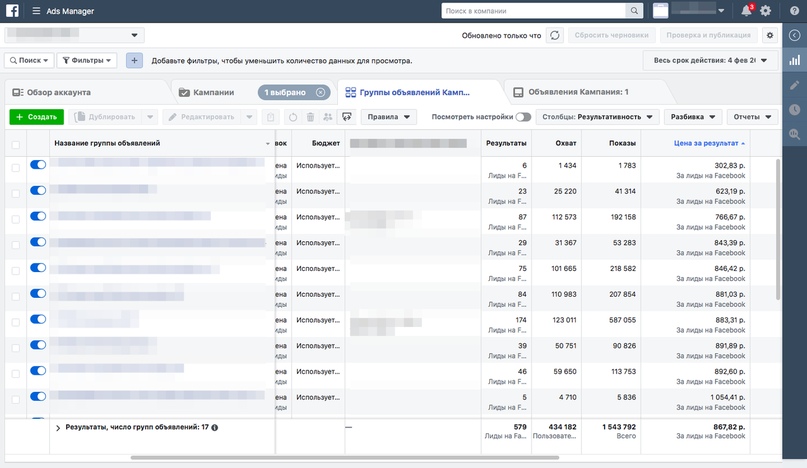Image resolution: width=807 pixels, height=468 pixels.
Task: Open the search magnifier panel in right sidebar
Action: 795,134
